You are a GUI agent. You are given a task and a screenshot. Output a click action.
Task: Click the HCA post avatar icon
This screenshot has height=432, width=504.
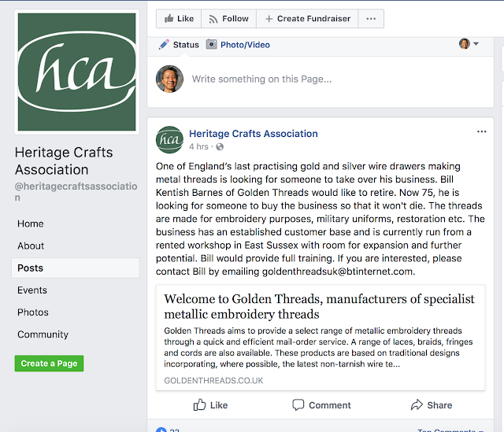click(170, 140)
